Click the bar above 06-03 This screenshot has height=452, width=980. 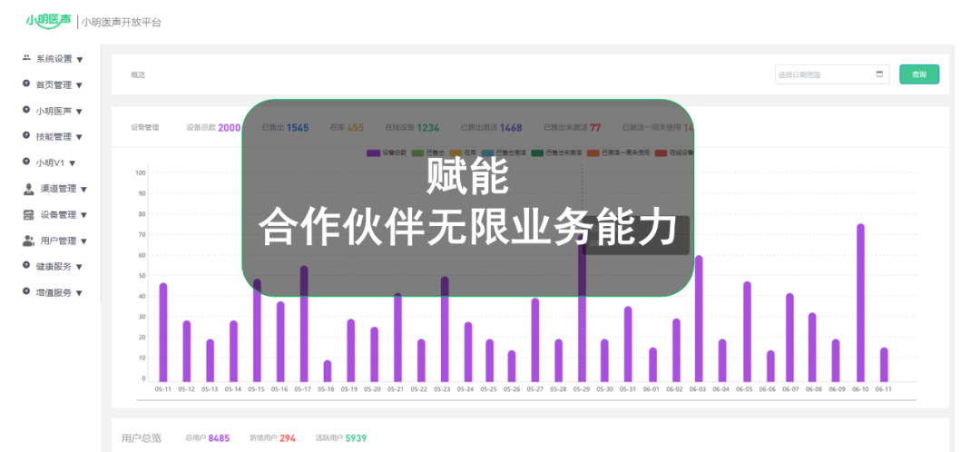[699, 319]
